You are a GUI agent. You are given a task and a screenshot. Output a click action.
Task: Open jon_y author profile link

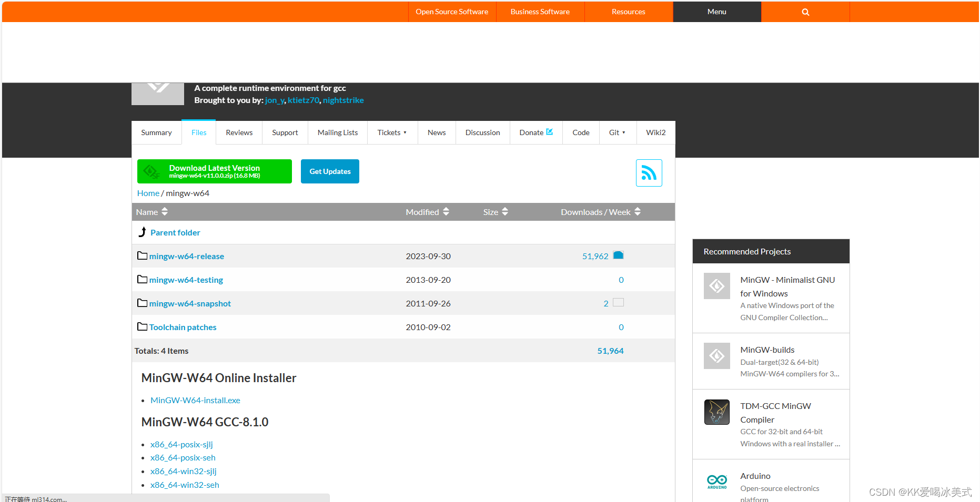click(x=275, y=100)
